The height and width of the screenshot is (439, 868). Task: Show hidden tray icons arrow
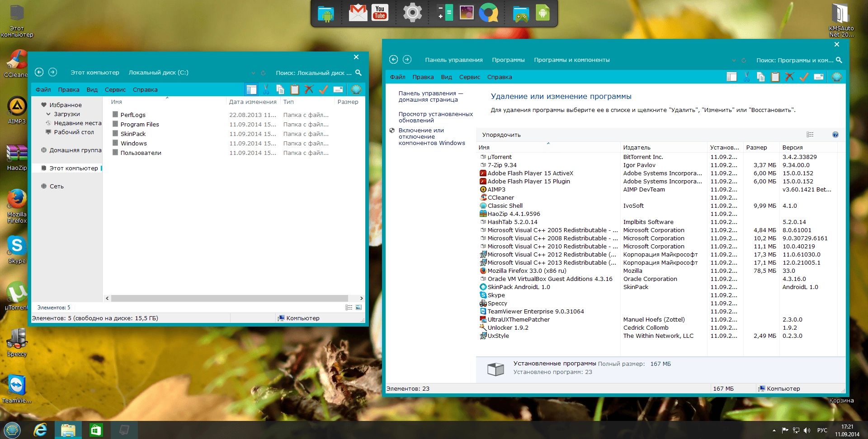[774, 430]
